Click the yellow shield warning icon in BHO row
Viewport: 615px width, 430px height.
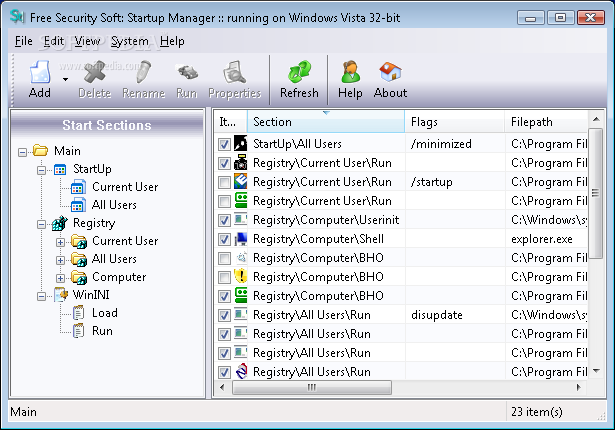(240, 276)
